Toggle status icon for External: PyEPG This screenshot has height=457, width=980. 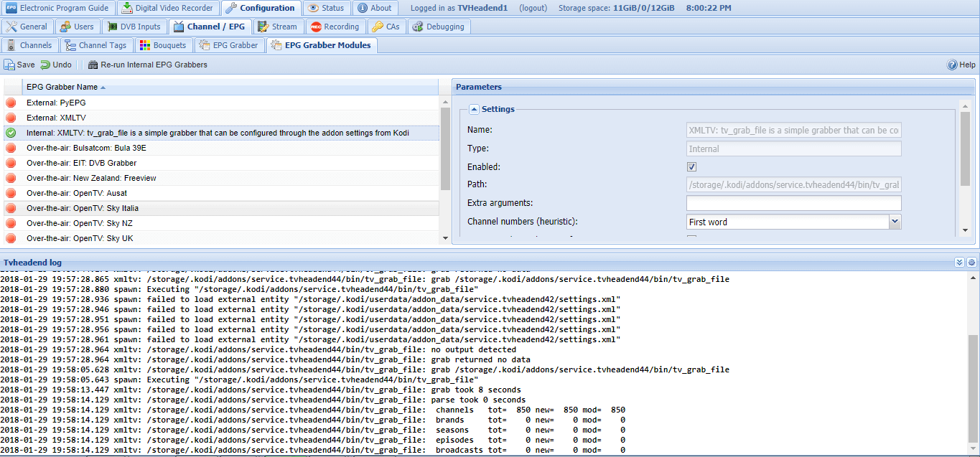(x=11, y=103)
